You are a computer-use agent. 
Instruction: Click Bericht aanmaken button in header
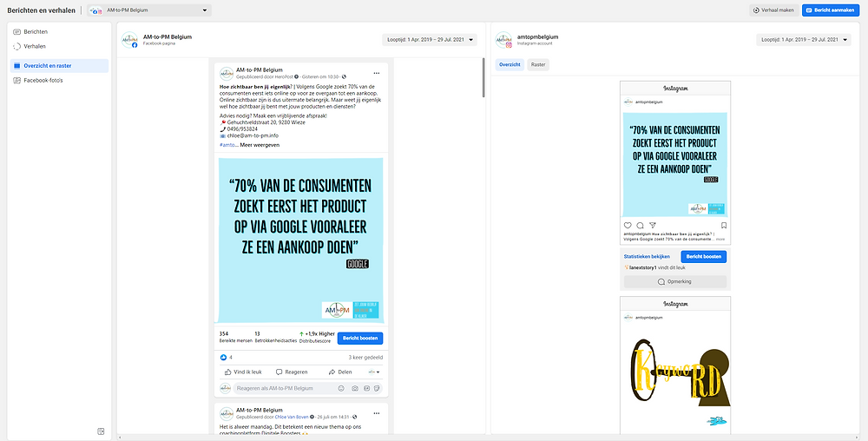[x=831, y=10]
